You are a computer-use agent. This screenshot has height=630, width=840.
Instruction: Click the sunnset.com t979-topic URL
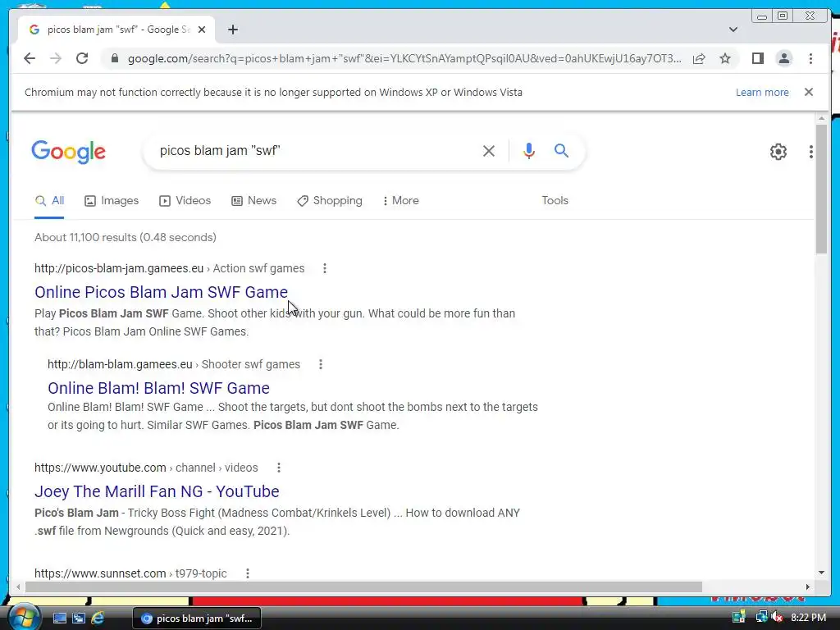[130, 573]
